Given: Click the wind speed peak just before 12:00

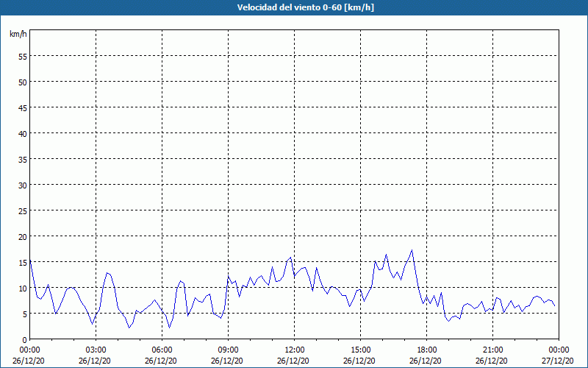Looking at the screenshot, I should (x=290, y=257).
